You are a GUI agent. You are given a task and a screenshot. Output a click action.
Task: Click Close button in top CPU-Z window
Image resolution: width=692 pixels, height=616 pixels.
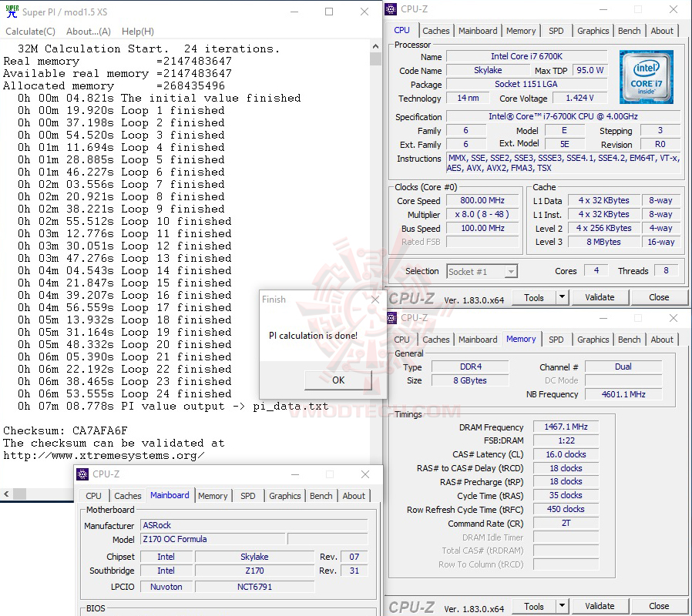pyautogui.click(x=658, y=298)
